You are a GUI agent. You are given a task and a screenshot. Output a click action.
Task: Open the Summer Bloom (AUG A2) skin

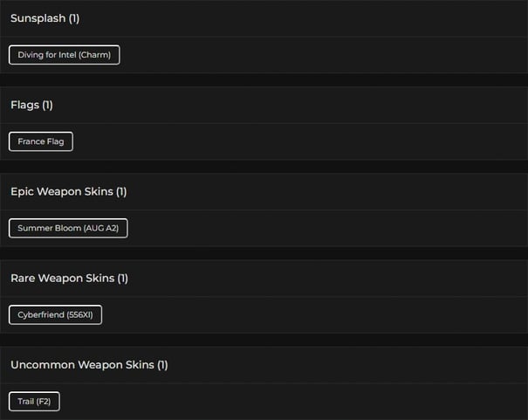pos(68,228)
